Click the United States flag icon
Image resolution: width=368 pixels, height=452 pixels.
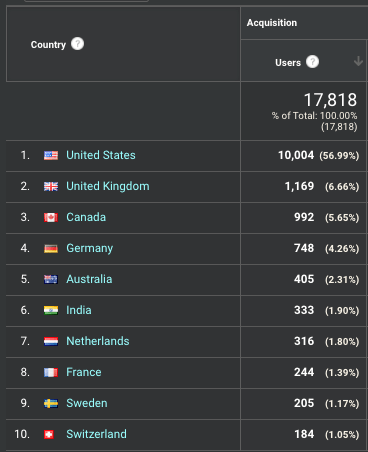coord(51,155)
